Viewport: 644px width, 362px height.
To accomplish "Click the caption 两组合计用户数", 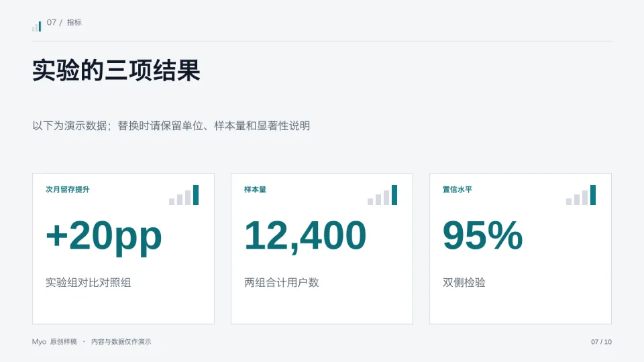I will coord(281,282).
